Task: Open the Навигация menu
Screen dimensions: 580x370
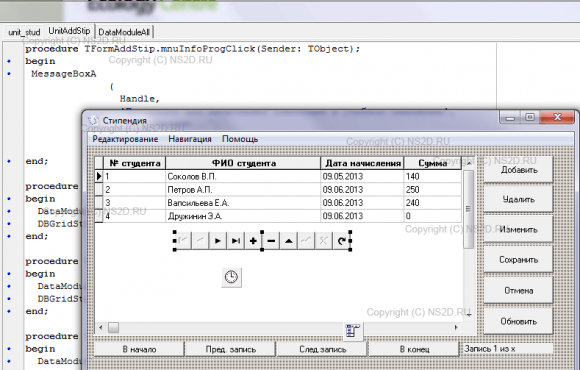Action: click(190, 139)
